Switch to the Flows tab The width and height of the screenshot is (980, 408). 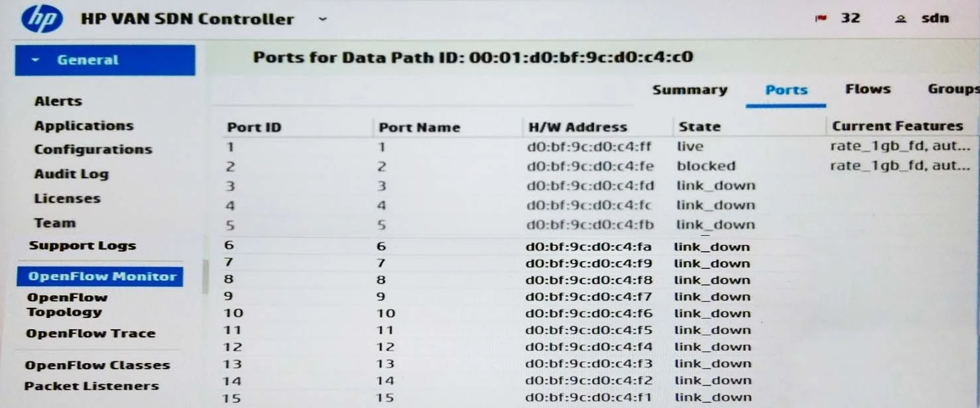pyautogui.click(x=867, y=89)
